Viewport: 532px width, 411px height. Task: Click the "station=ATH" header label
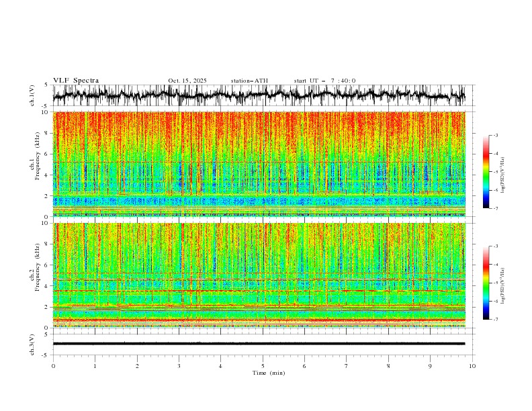pos(249,81)
